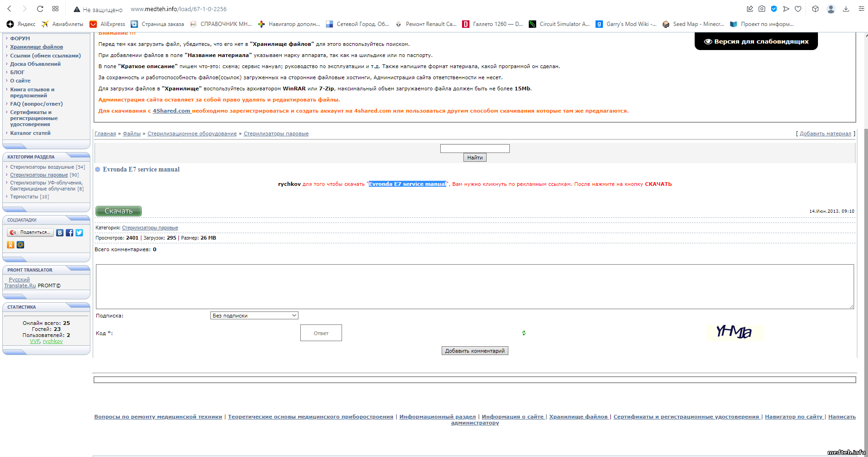Add page to bookmarks with heart icon
868x457 pixels.
798,9
